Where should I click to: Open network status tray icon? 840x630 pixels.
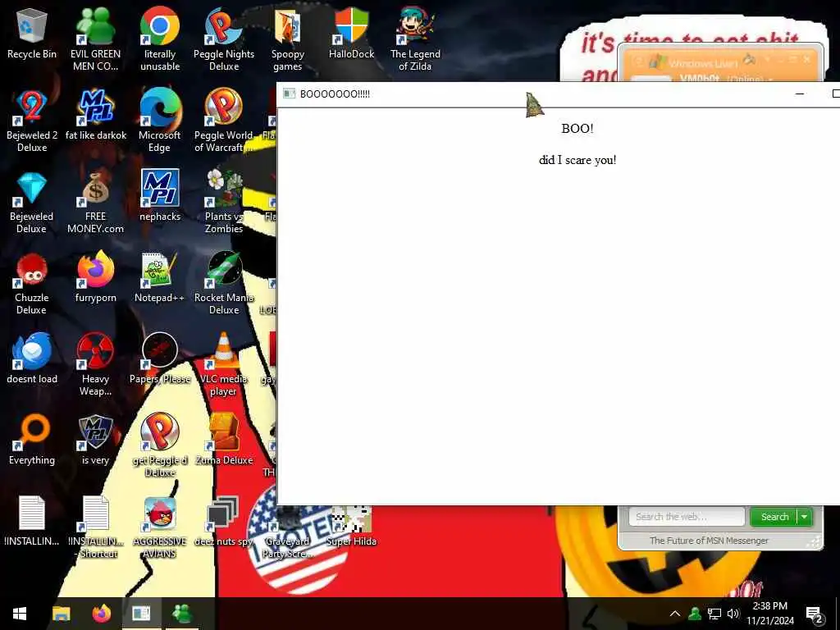[714, 614]
